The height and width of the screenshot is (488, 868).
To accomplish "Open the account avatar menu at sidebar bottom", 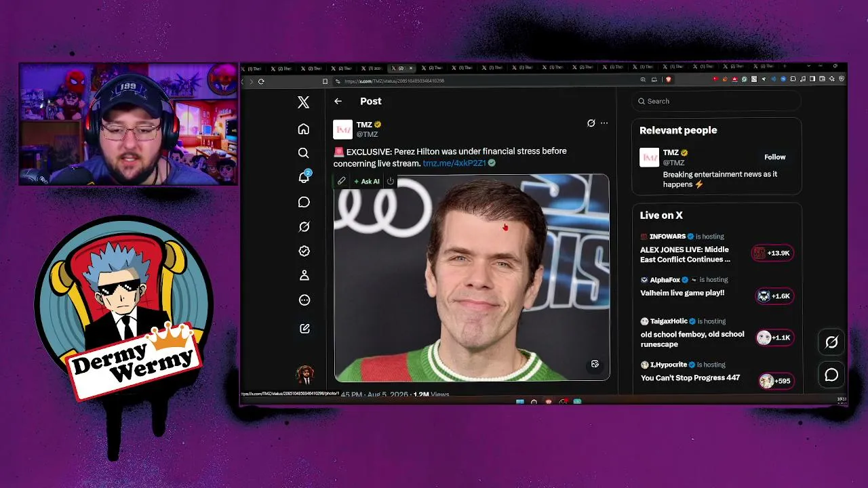I will coord(304,374).
